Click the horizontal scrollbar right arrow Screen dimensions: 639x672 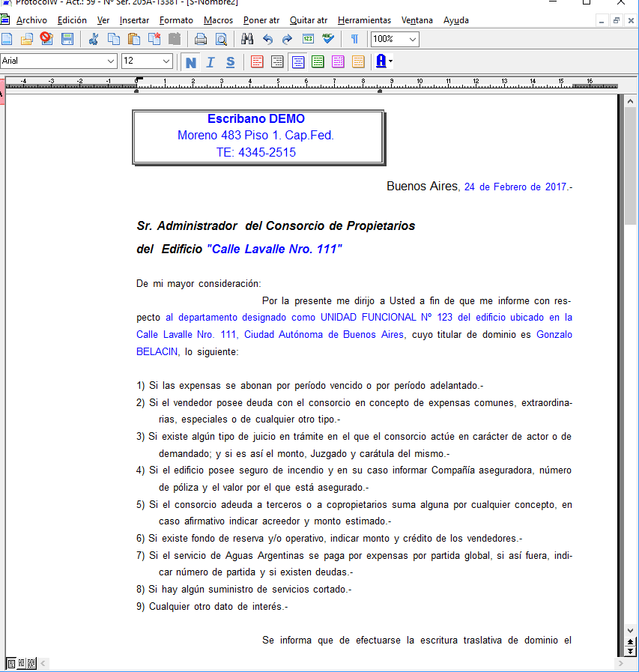(620, 664)
